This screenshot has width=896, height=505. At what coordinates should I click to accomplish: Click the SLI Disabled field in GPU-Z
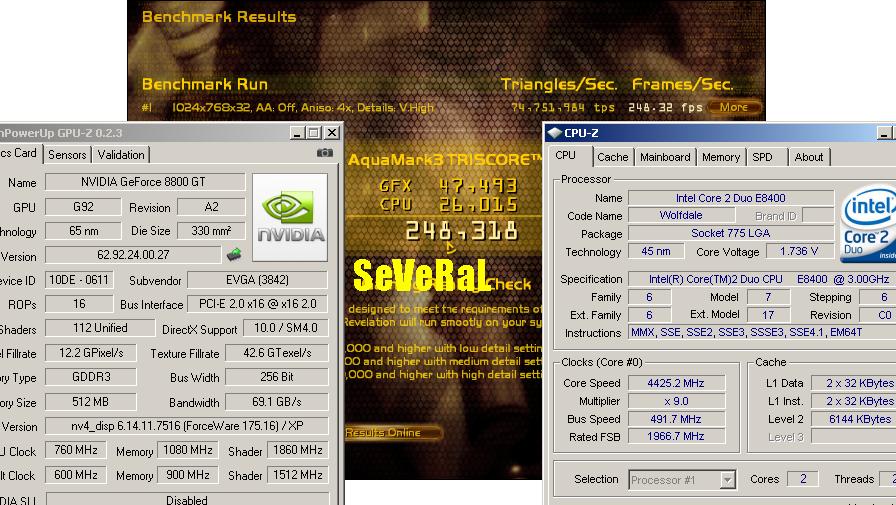pos(187,499)
